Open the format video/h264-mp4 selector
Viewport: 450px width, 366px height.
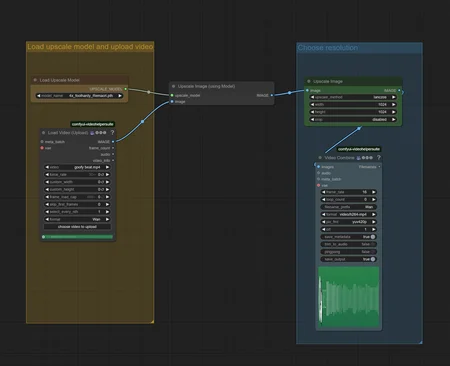349,214
